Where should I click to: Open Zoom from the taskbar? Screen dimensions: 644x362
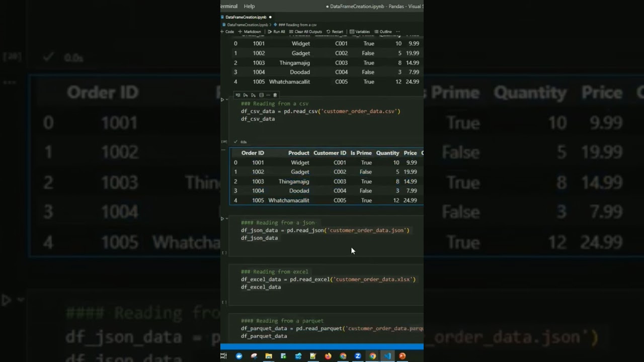[358, 356]
